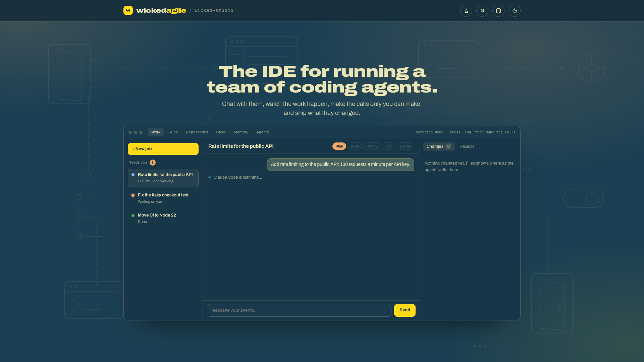Select the Plan stage pill
This screenshot has height=362, width=644.
pos(339,146)
